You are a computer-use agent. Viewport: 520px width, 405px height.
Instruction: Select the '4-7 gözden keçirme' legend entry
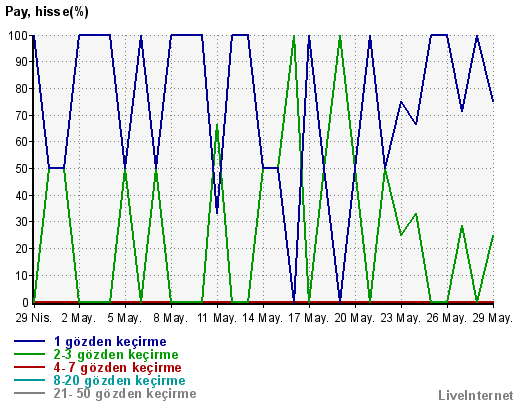tap(117, 368)
